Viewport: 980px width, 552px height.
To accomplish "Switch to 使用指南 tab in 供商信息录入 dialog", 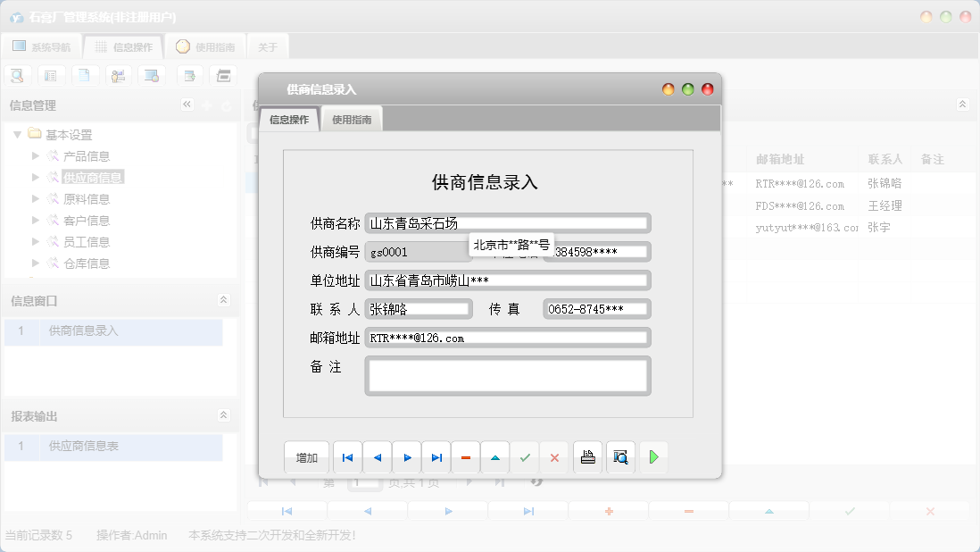I will [x=352, y=120].
